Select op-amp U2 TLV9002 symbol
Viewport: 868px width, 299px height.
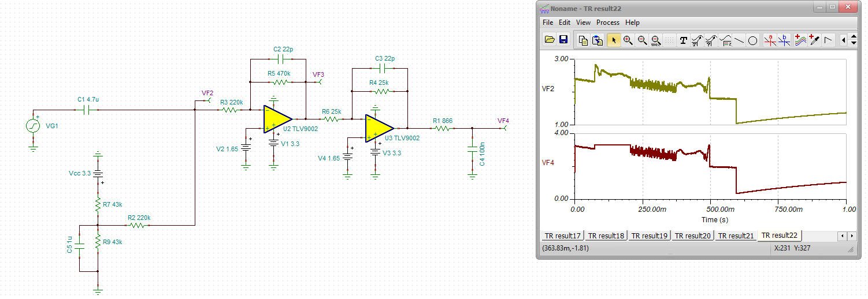[277, 118]
